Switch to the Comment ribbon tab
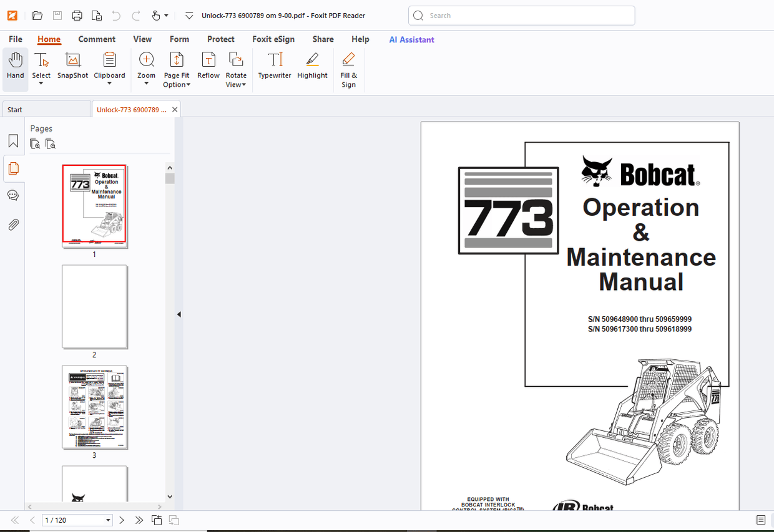Viewport: 774px width, 532px height. point(97,39)
